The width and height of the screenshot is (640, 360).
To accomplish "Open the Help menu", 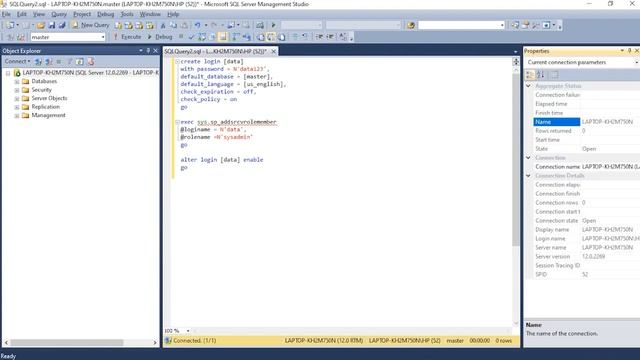I will pos(173,14).
